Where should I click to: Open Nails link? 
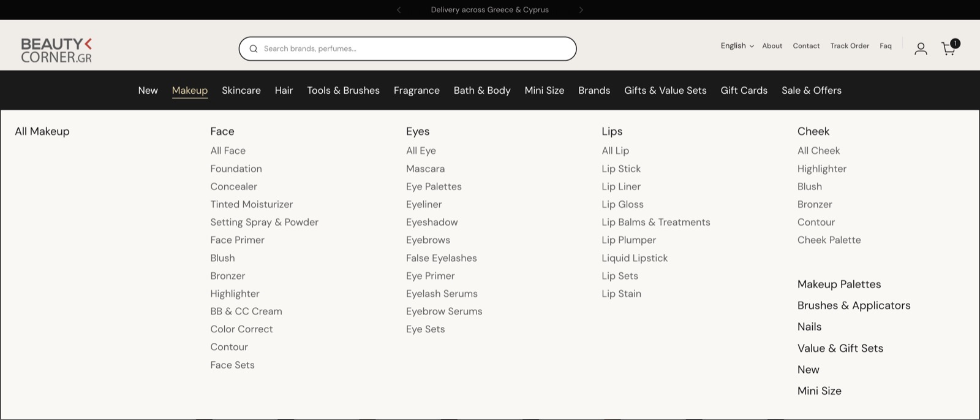[809, 327]
